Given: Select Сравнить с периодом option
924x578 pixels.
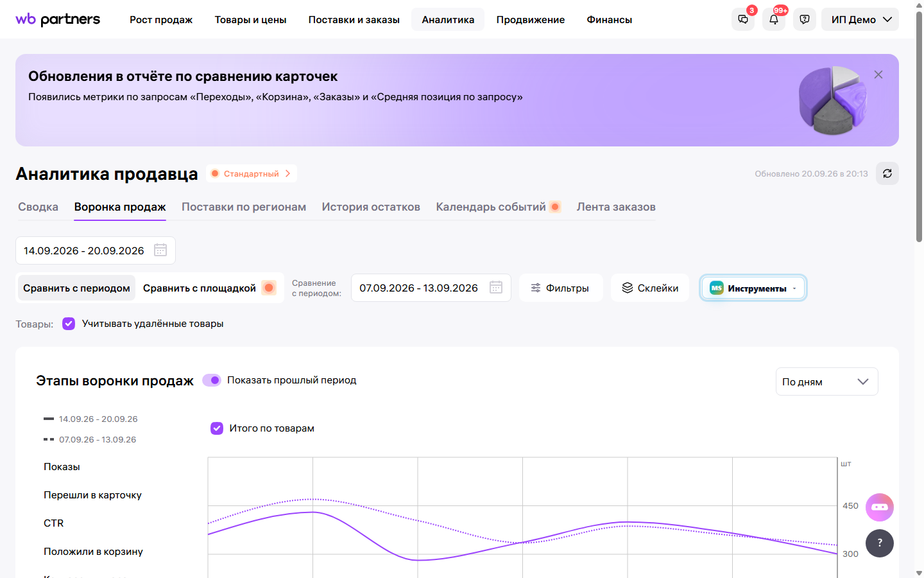Looking at the screenshot, I should click(x=76, y=288).
